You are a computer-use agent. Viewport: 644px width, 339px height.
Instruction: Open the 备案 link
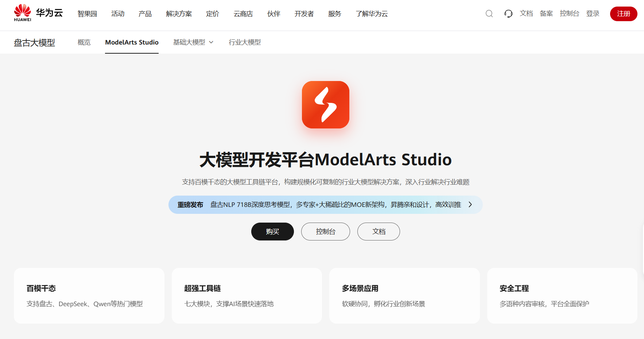[x=546, y=14]
